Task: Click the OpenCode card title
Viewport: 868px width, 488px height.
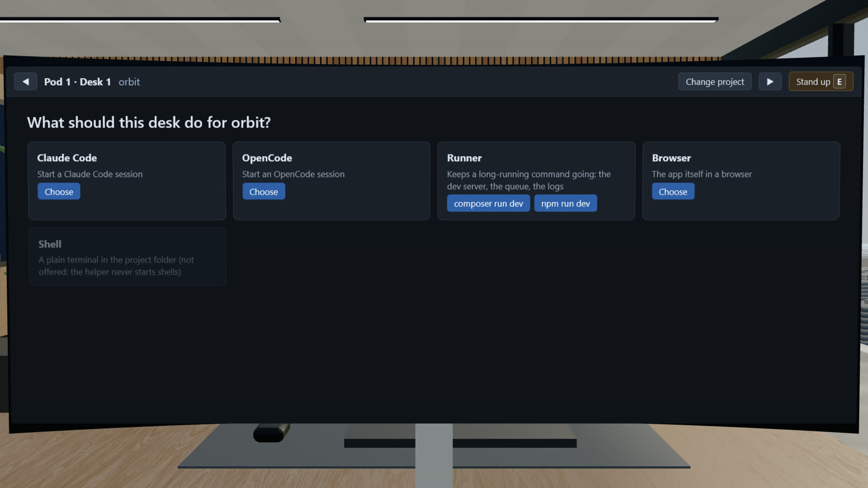Action: pyautogui.click(x=267, y=158)
